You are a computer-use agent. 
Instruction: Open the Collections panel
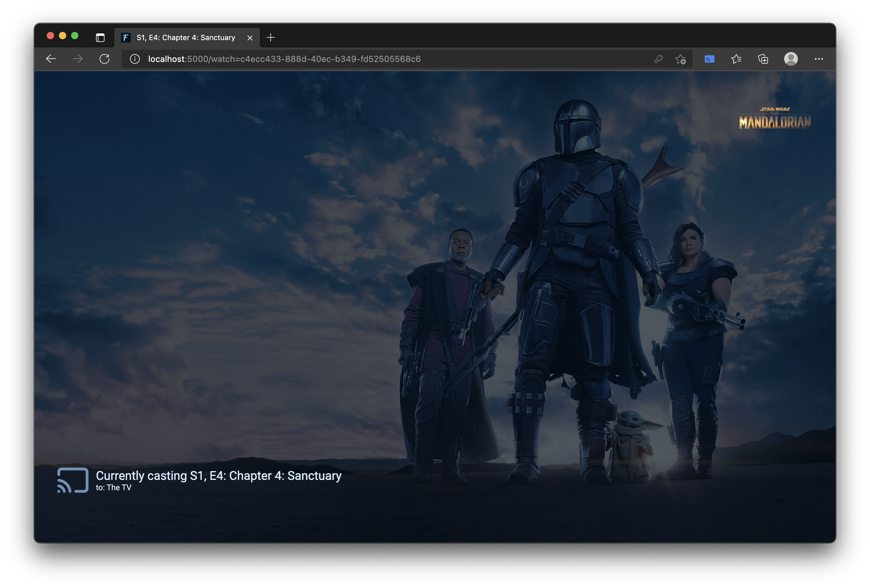coord(763,59)
